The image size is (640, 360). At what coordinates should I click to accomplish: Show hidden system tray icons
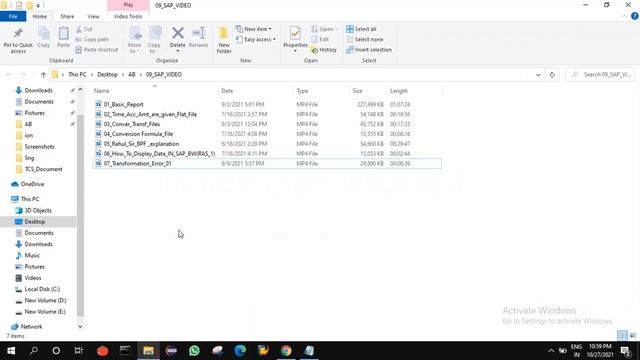coord(551,351)
